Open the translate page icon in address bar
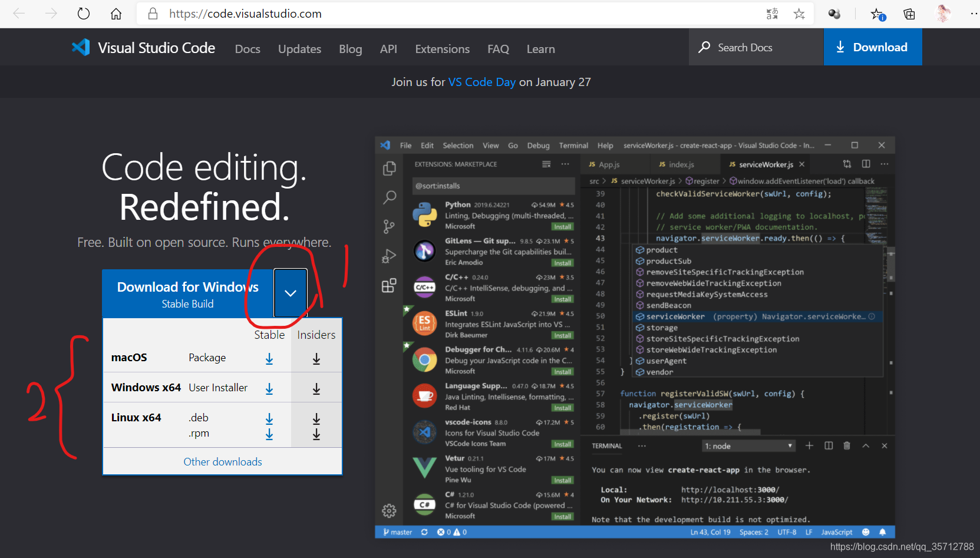This screenshot has height=558, width=980. [772, 14]
